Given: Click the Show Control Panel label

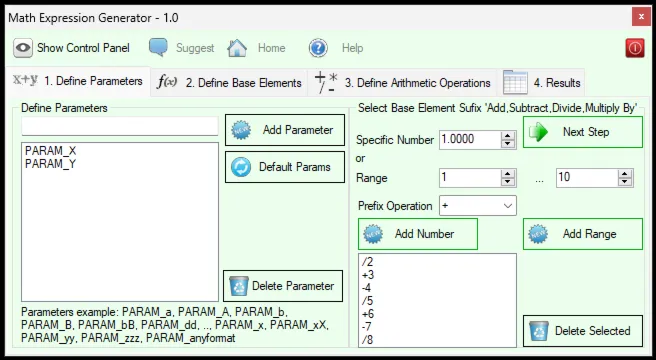Looking at the screenshot, I should click(x=83, y=48).
